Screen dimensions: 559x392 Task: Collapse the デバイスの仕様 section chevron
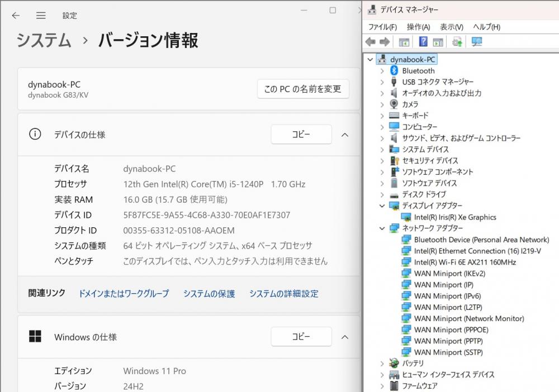click(345, 135)
